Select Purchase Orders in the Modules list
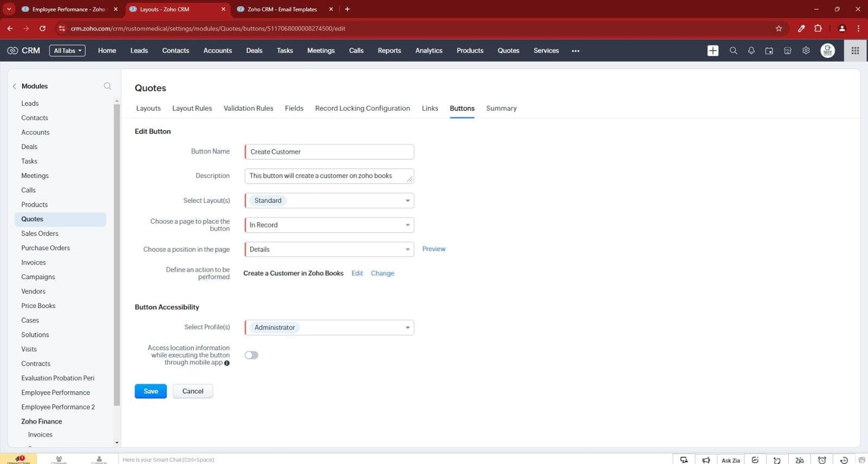 coord(46,248)
